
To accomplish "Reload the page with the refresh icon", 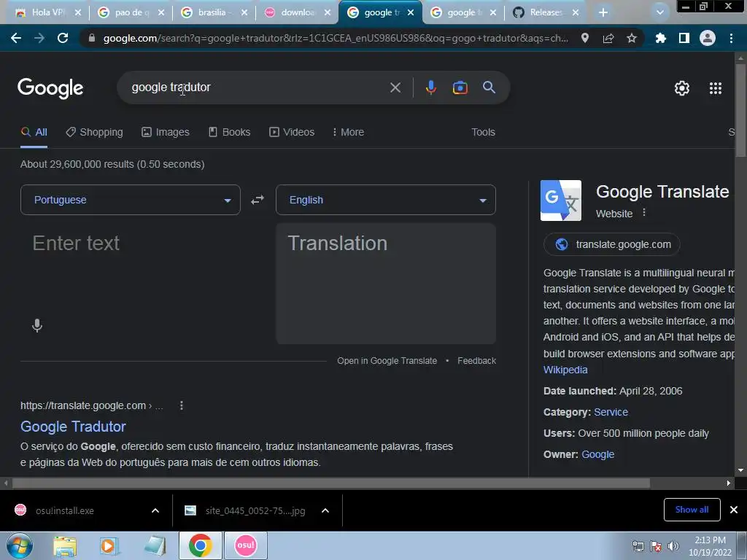I will [x=63, y=38].
